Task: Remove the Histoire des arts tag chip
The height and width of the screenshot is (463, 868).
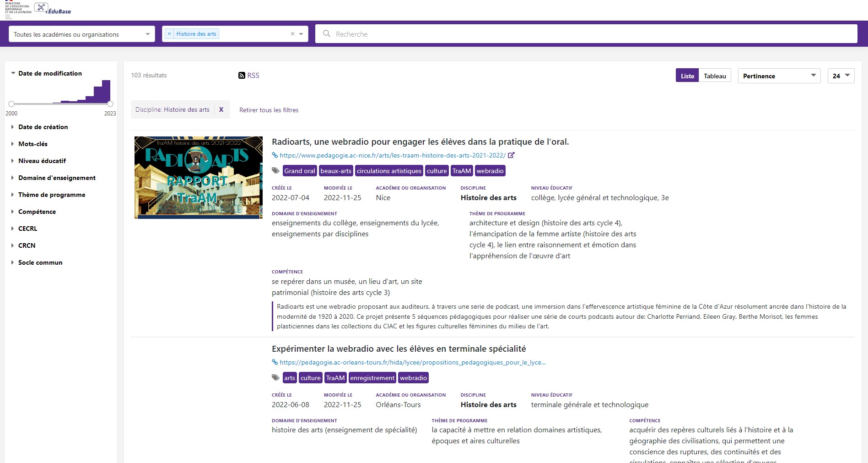Action: pyautogui.click(x=169, y=34)
